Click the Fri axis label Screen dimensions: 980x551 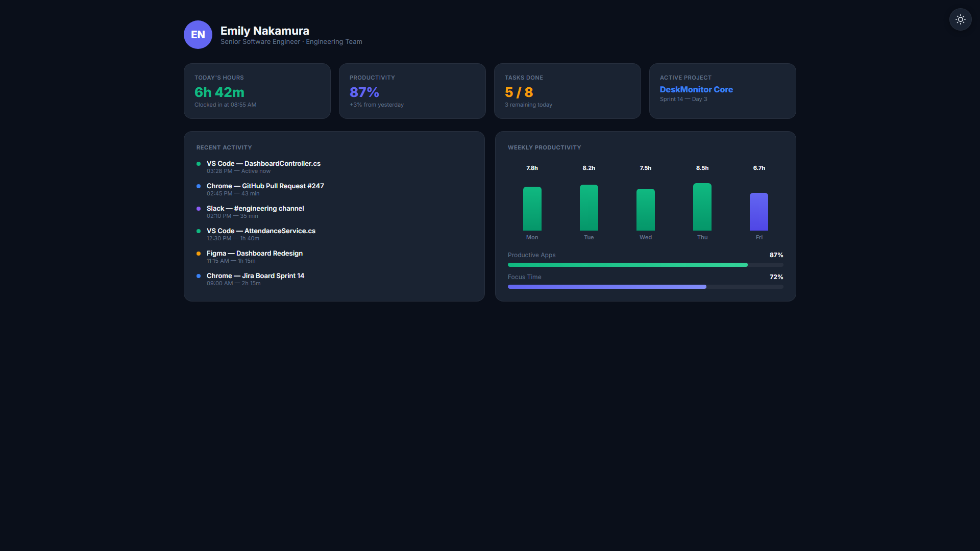(758, 237)
